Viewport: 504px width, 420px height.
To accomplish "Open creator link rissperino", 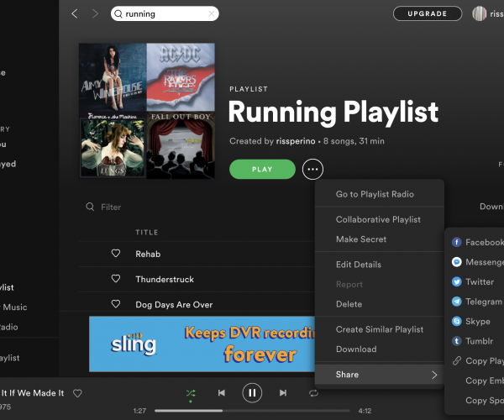I will click(296, 141).
